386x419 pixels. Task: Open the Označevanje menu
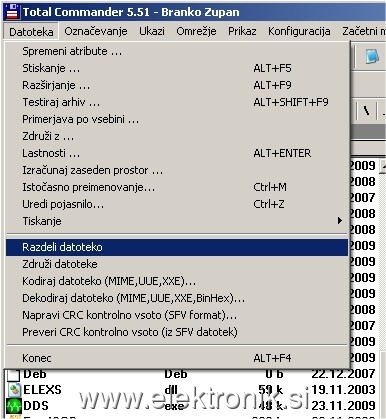coord(96,31)
